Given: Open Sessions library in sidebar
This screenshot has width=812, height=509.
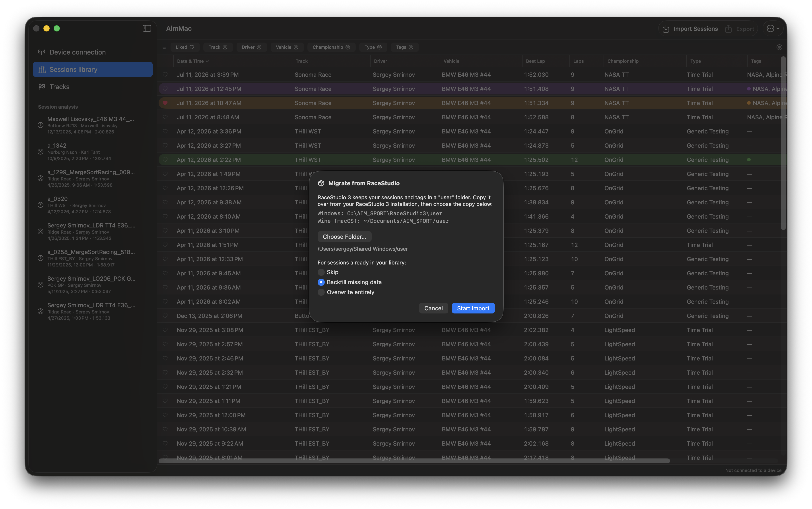Looking at the screenshot, I should point(93,69).
